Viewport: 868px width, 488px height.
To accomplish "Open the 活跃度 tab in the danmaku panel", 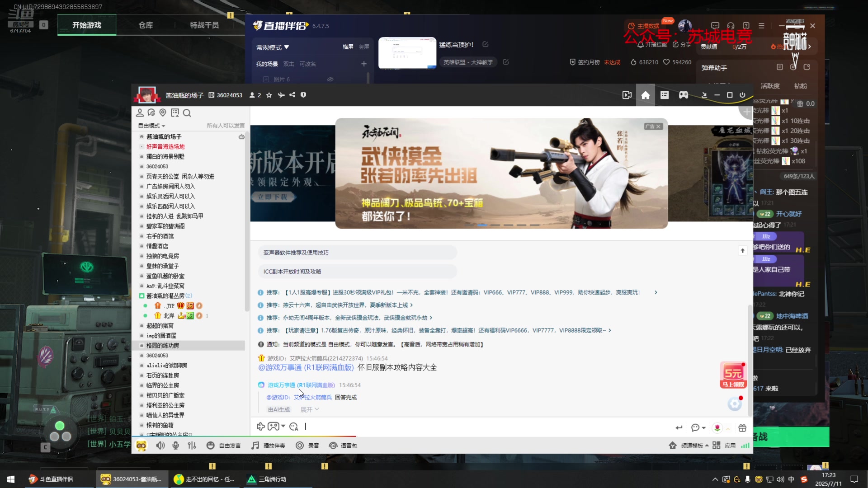I will click(770, 86).
